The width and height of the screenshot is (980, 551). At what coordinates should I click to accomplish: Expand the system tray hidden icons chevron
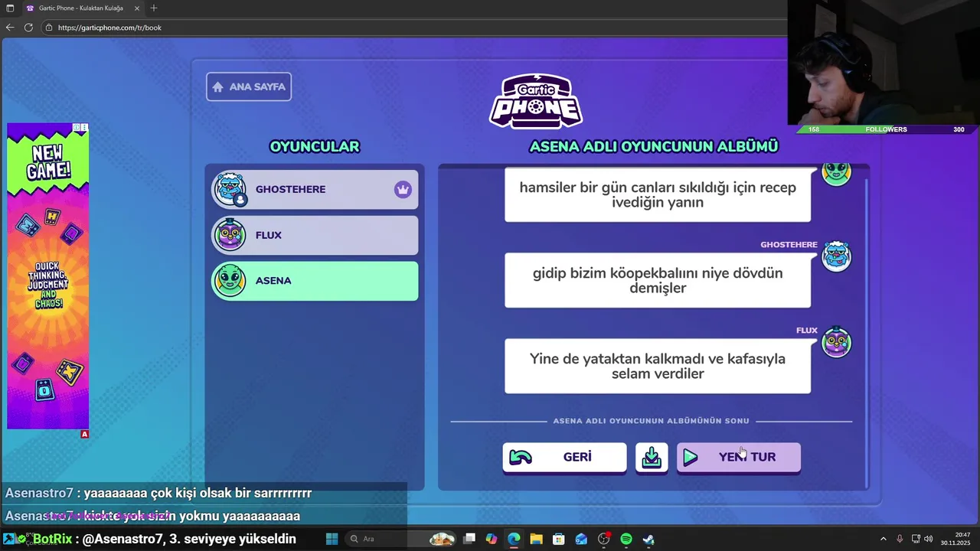tap(883, 539)
